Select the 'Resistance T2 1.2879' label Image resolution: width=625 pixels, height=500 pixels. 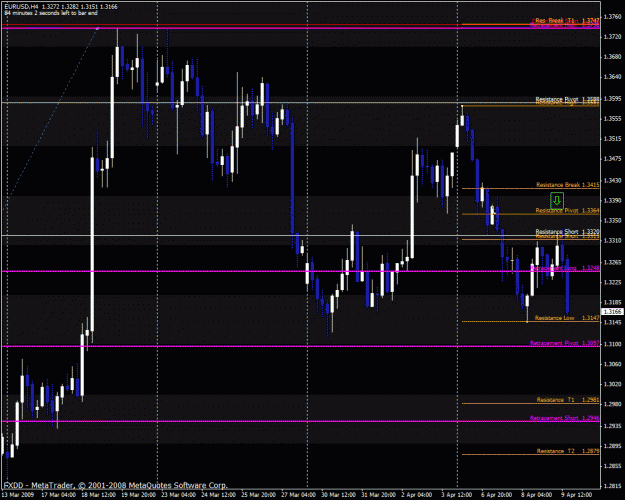pyautogui.click(x=568, y=451)
